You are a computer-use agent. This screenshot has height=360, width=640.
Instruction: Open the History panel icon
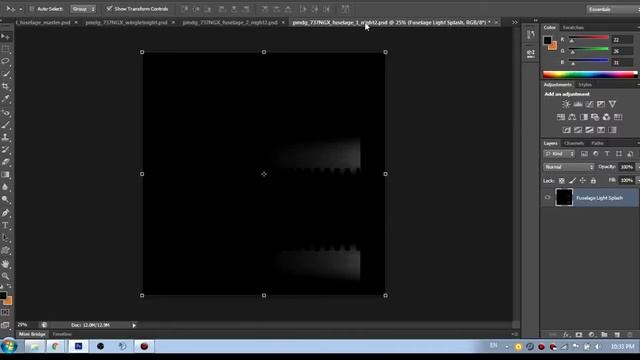tap(531, 35)
